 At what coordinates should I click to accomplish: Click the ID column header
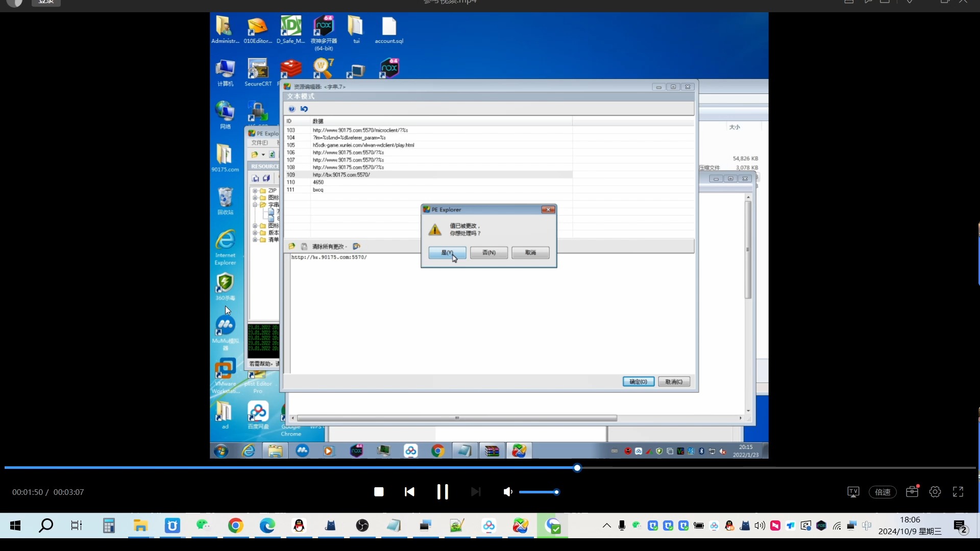(297, 121)
